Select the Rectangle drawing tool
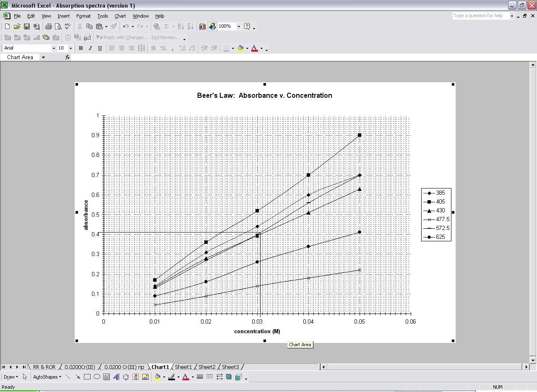Screen dimensions: 537x392 [87, 377]
